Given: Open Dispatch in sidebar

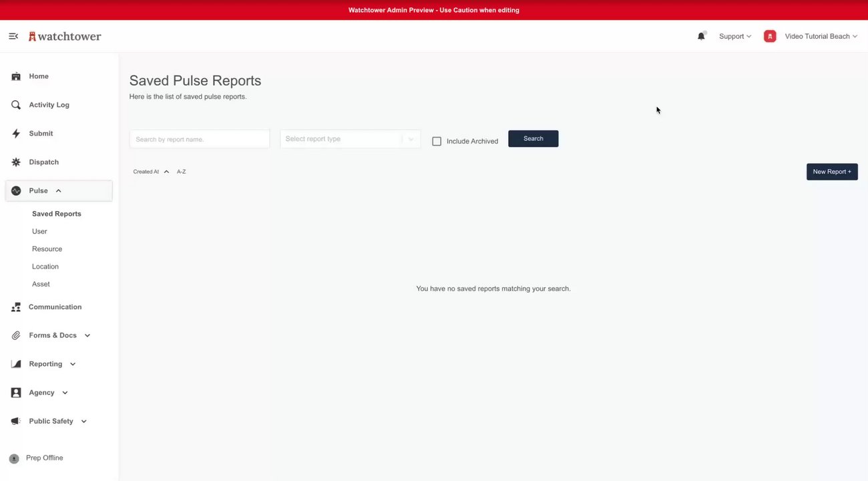Looking at the screenshot, I should point(44,162).
